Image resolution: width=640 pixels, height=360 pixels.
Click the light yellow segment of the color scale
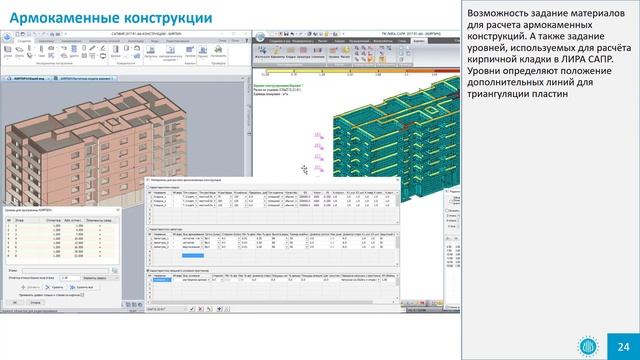click(279, 71)
